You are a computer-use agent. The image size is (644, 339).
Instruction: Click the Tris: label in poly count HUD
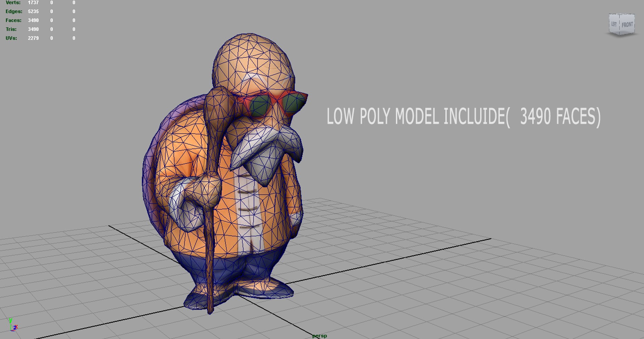tap(11, 29)
